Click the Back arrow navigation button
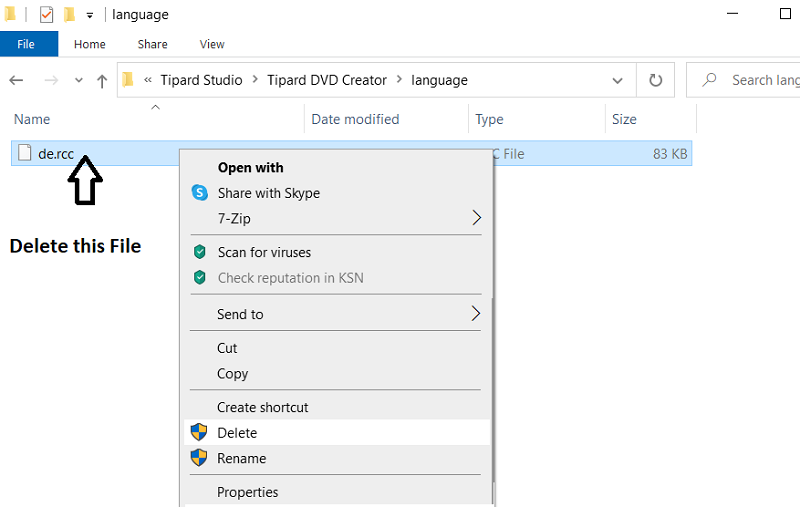800x507 pixels. coord(17,81)
